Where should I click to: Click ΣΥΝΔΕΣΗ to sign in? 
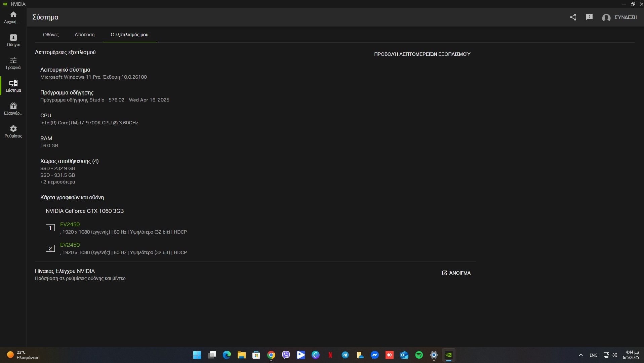click(626, 17)
